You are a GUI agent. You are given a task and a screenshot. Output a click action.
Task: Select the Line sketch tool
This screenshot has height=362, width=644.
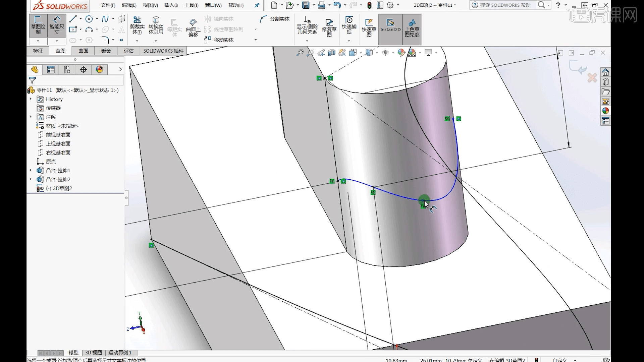73,19
